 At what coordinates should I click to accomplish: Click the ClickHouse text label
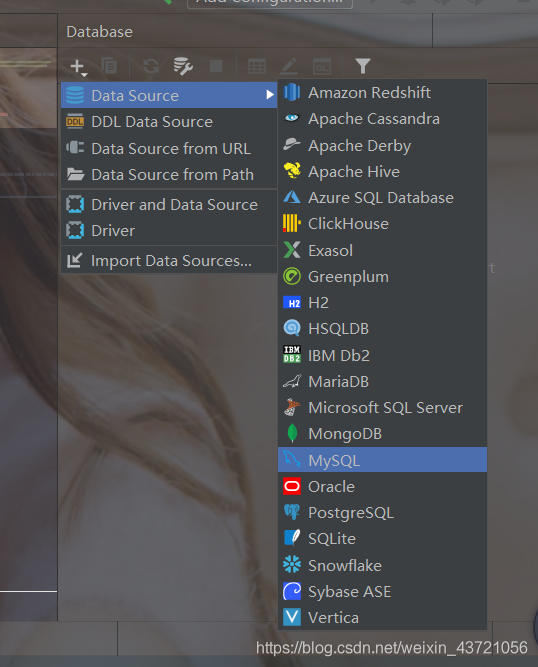[348, 224]
